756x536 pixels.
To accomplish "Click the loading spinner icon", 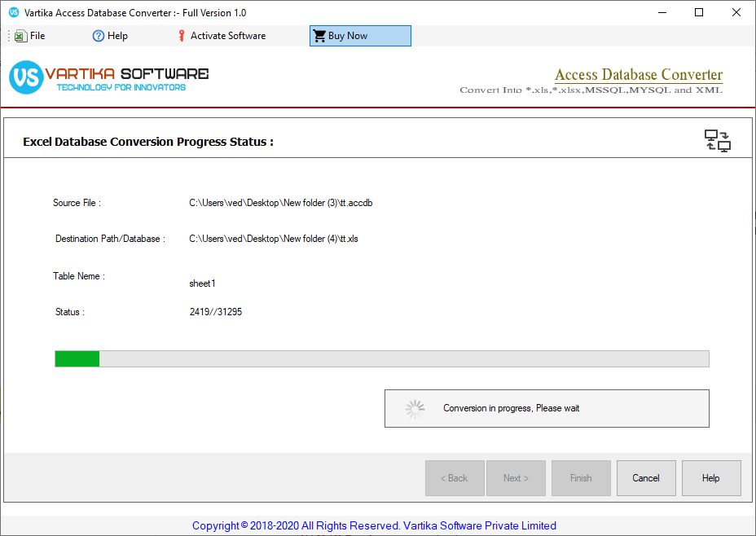I will [415, 409].
